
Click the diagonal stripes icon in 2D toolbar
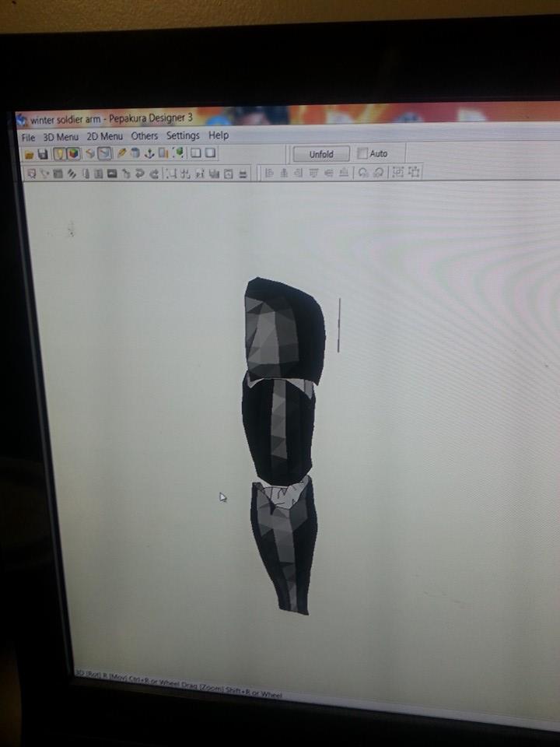72,174
